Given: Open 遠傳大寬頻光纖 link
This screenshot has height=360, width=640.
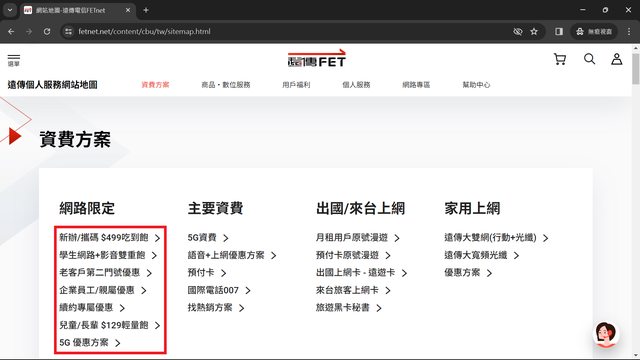Looking at the screenshot, I should click(482, 255).
